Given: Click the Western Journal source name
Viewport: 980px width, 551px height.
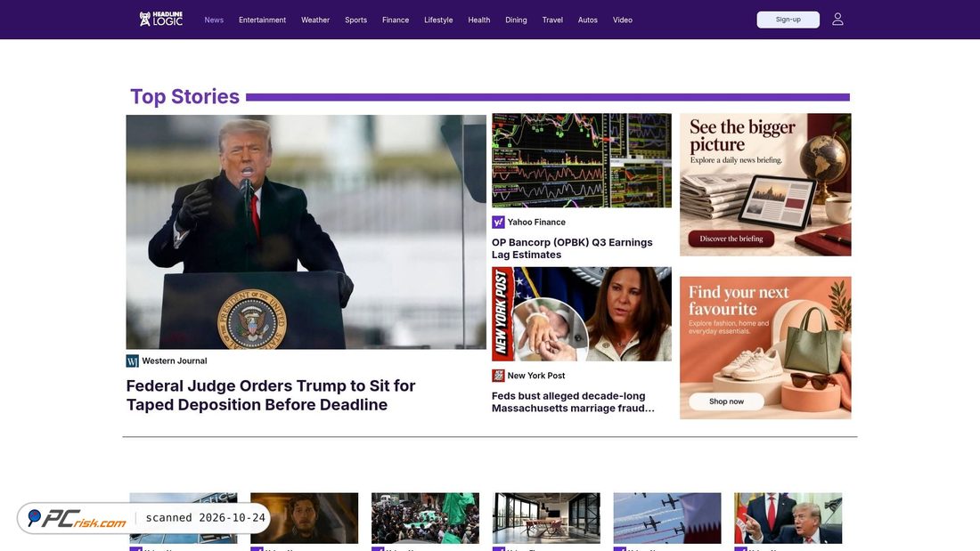Looking at the screenshot, I should click(x=175, y=361).
